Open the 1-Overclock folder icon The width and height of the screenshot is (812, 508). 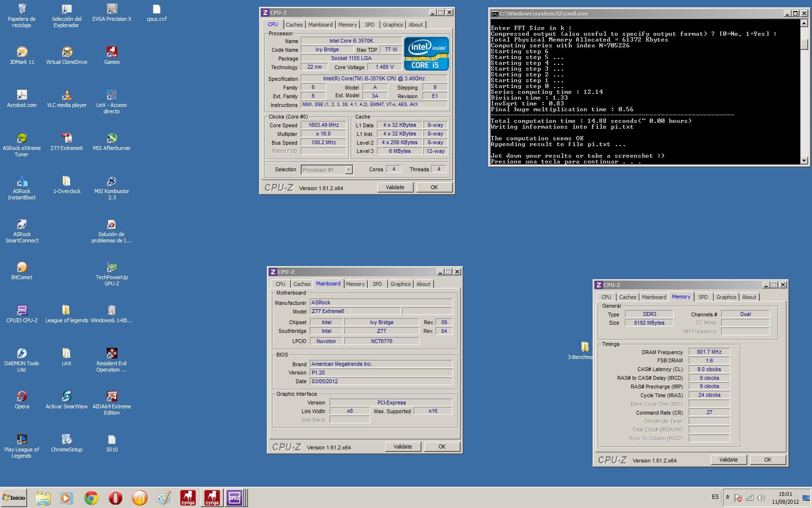pos(67,185)
